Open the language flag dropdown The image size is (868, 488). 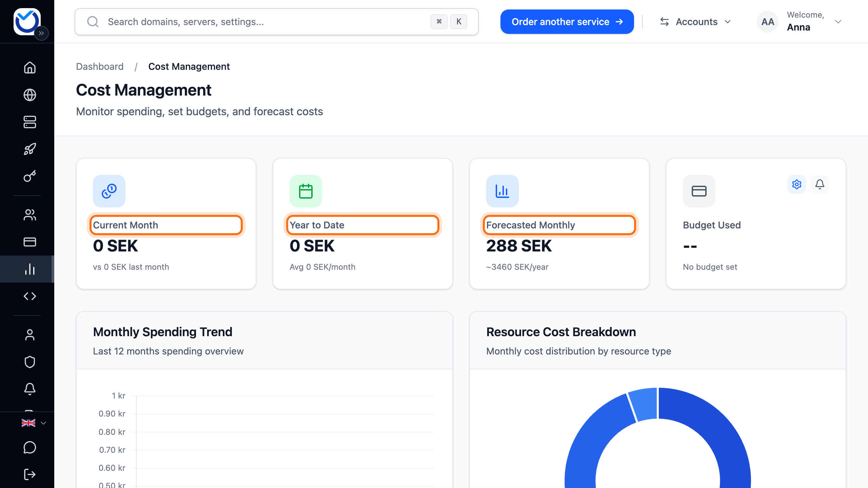(34, 423)
